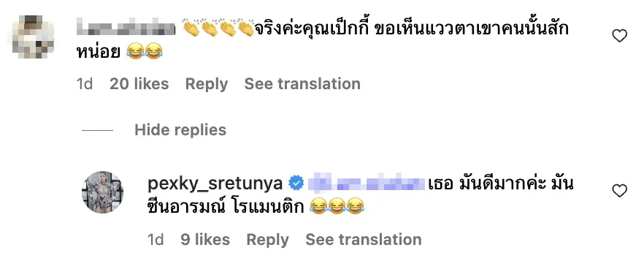This screenshot has height=272, width=644.
Task: Click the 1d timestamp on the reply
Action: (156, 240)
